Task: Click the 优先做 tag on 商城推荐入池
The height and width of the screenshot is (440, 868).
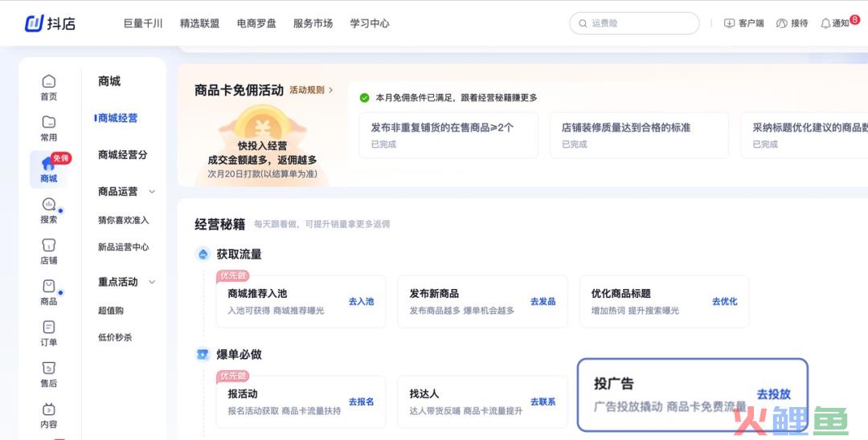Action: pyautogui.click(x=232, y=275)
